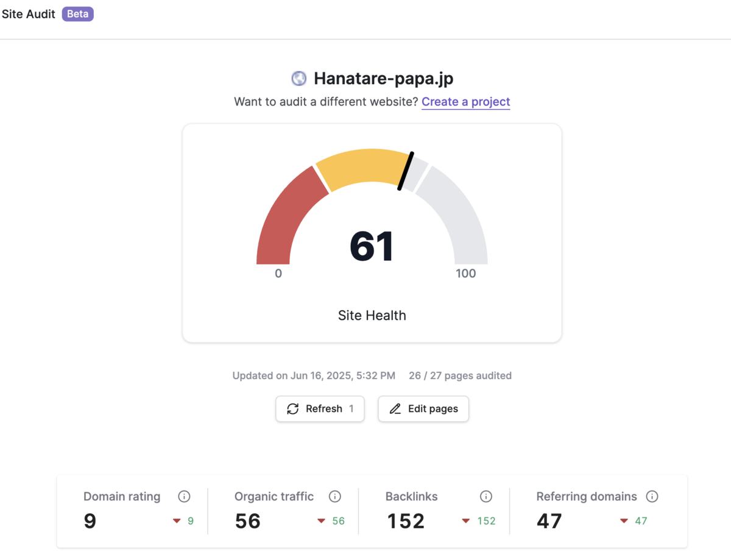Click the red down arrow beside Domain rating change
Screen dimensions: 731x560
(177, 521)
